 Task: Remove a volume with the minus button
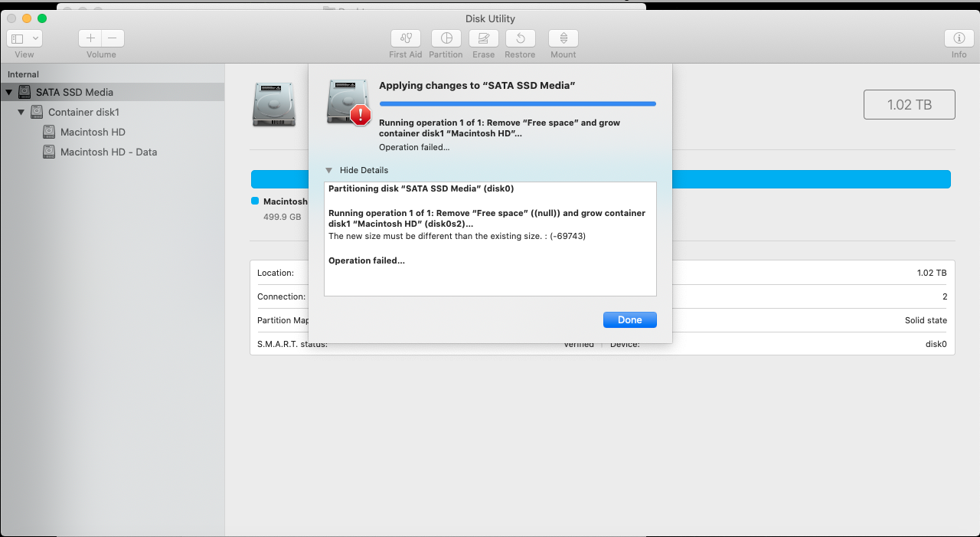tap(113, 38)
